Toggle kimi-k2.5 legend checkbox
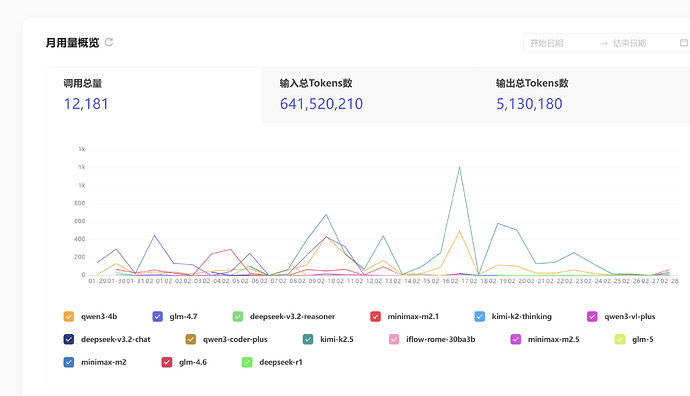Image resolution: width=690 pixels, height=396 pixels. pos(308,339)
